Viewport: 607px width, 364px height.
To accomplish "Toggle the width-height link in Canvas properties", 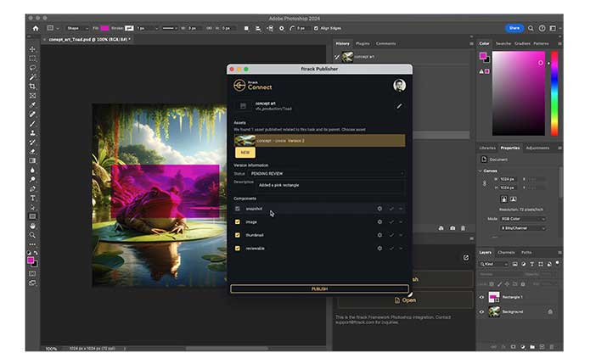I will [x=485, y=183].
